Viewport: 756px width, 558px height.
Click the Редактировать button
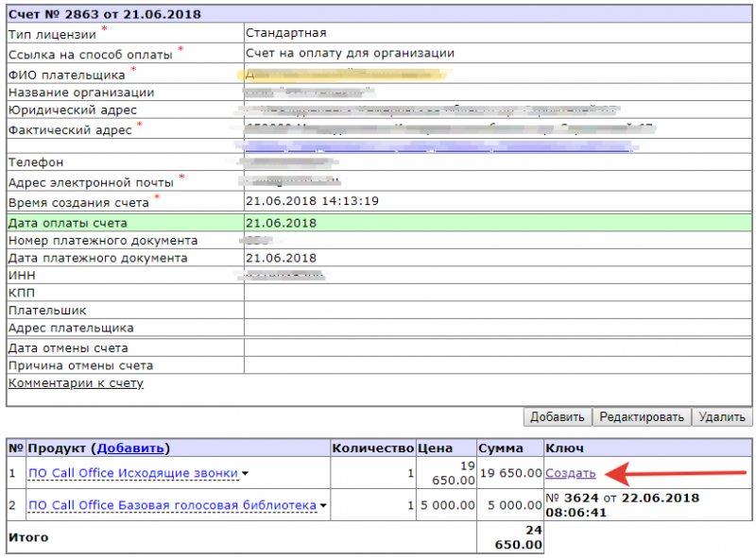pos(642,416)
